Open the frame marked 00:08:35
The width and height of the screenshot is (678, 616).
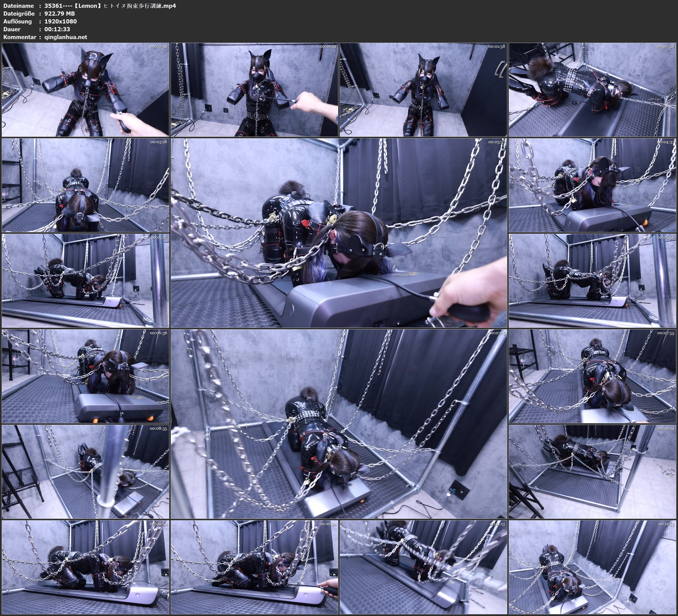tap(85, 472)
